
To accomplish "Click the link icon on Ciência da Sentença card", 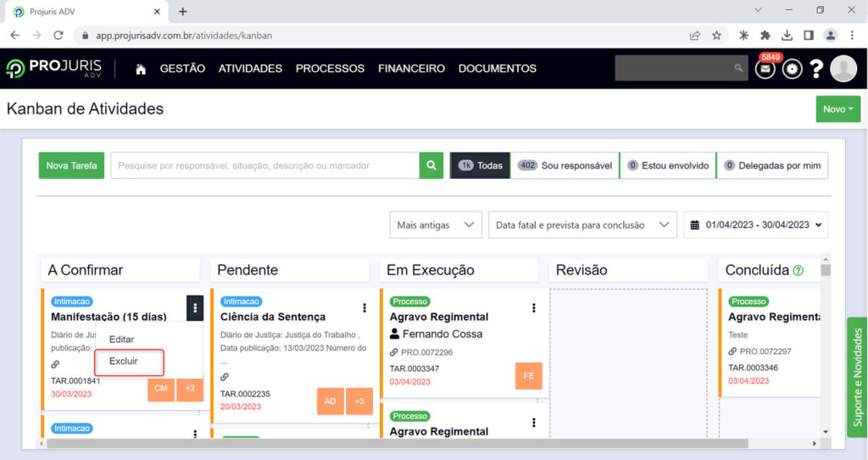I will coord(224,377).
